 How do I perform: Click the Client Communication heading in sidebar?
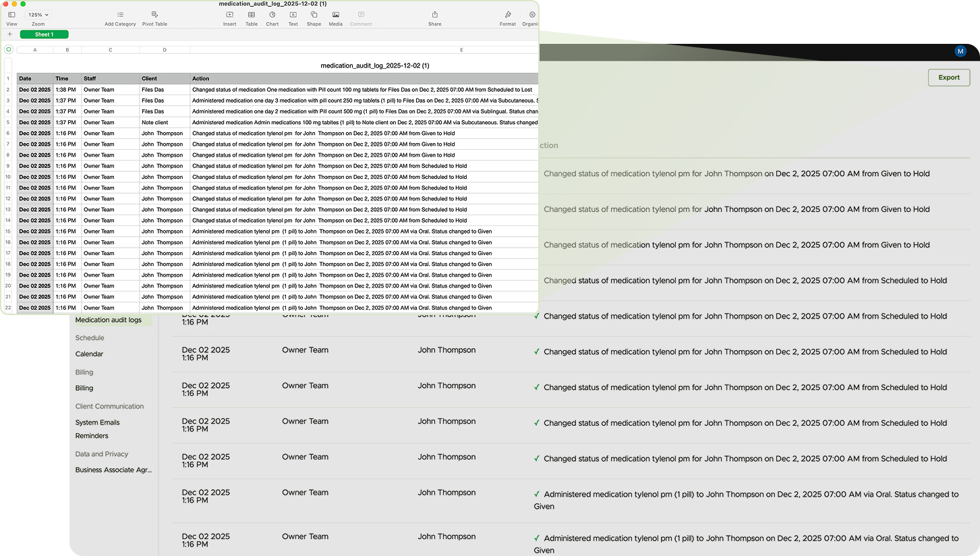pyautogui.click(x=109, y=406)
